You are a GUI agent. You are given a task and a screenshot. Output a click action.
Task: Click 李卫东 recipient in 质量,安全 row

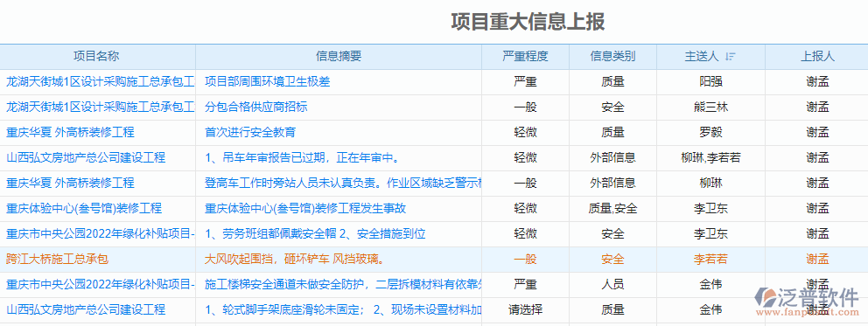[710, 209]
